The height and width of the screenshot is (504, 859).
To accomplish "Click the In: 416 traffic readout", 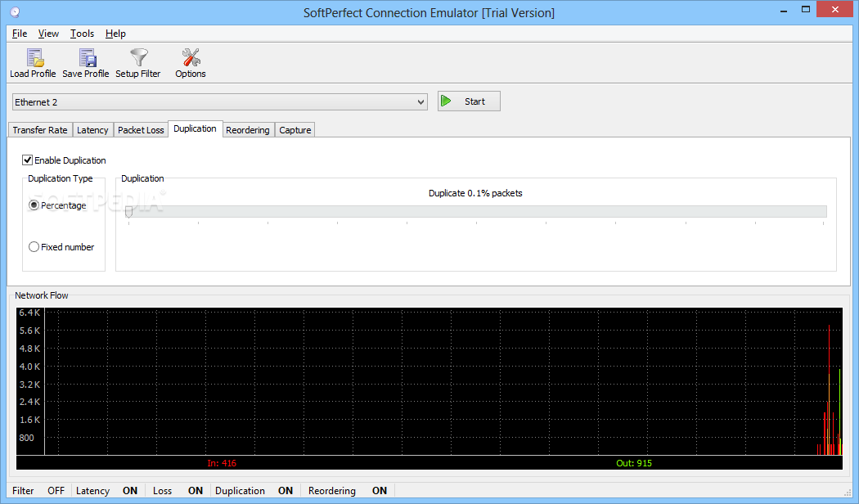I will pyautogui.click(x=222, y=463).
